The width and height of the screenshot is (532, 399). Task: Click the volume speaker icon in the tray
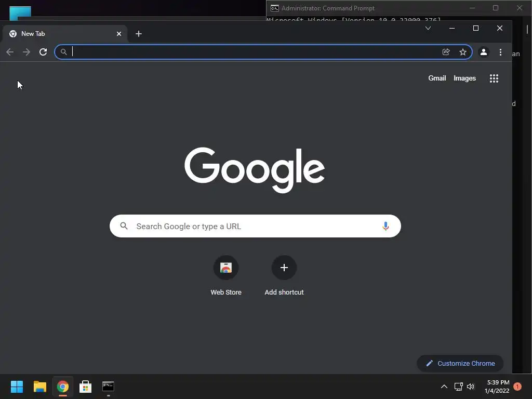pyautogui.click(x=470, y=387)
